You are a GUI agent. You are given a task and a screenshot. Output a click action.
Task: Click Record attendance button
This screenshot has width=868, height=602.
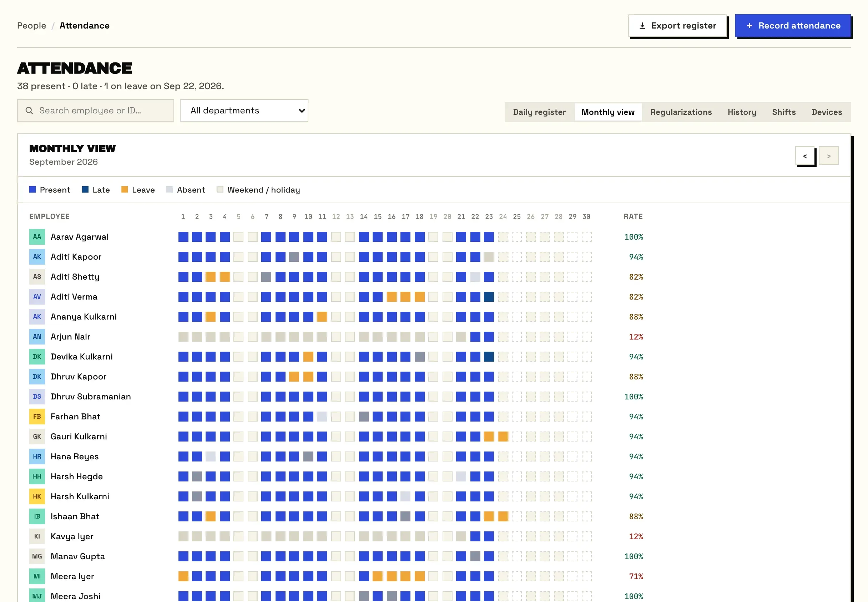click(x=793, y=26)
